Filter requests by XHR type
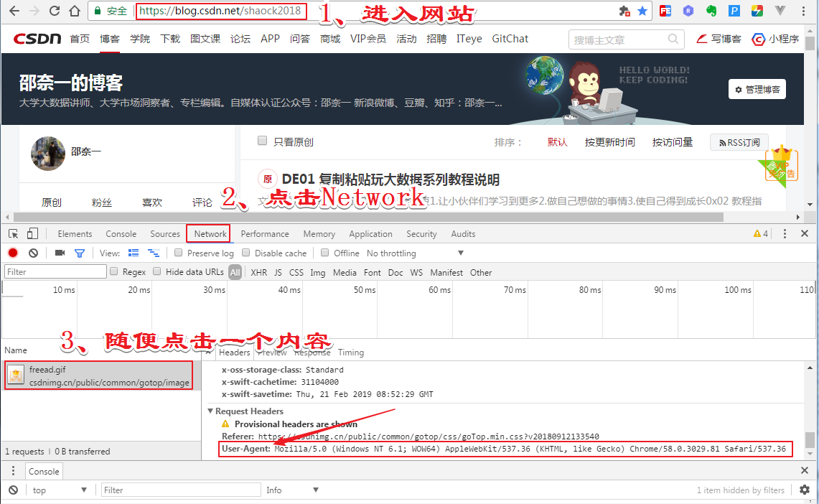The image size is (819, 504). pos(258,273)
